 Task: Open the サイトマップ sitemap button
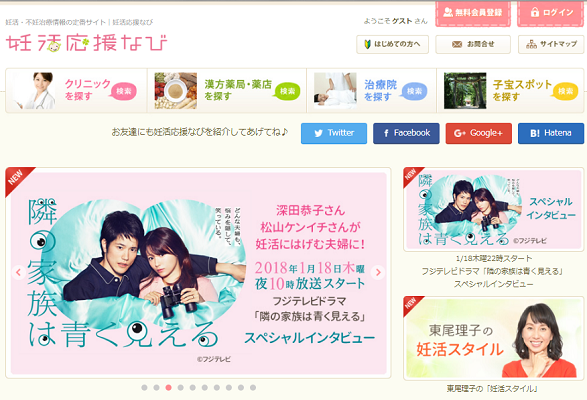coord(551,44)
